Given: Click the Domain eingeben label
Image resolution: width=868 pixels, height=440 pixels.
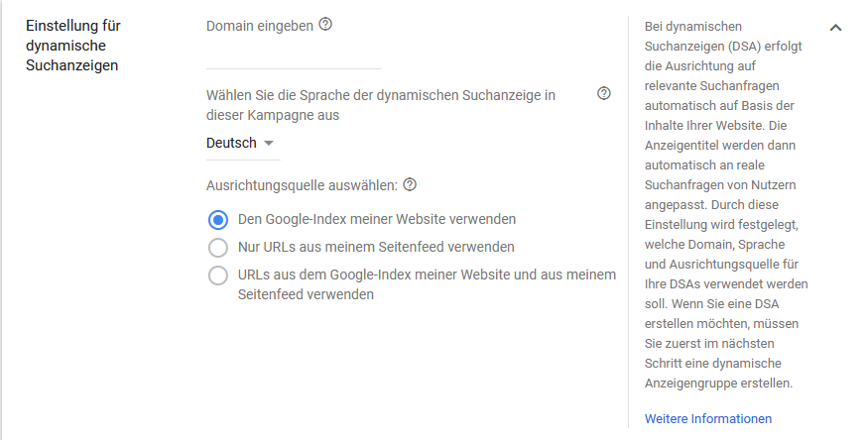Looking at the screenshot, I should pyautogui.click(x=260, y=26).
